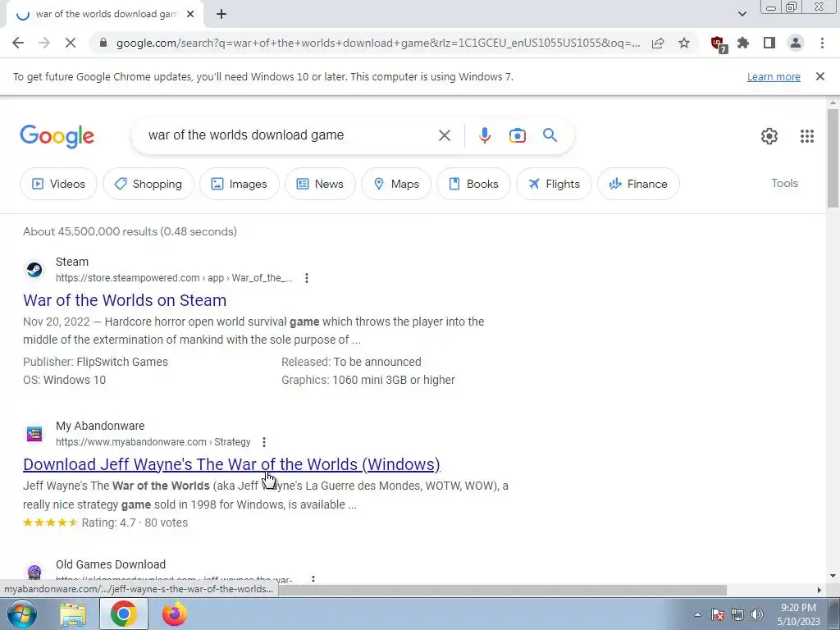Open the volume control tray icon

point(757,614)
